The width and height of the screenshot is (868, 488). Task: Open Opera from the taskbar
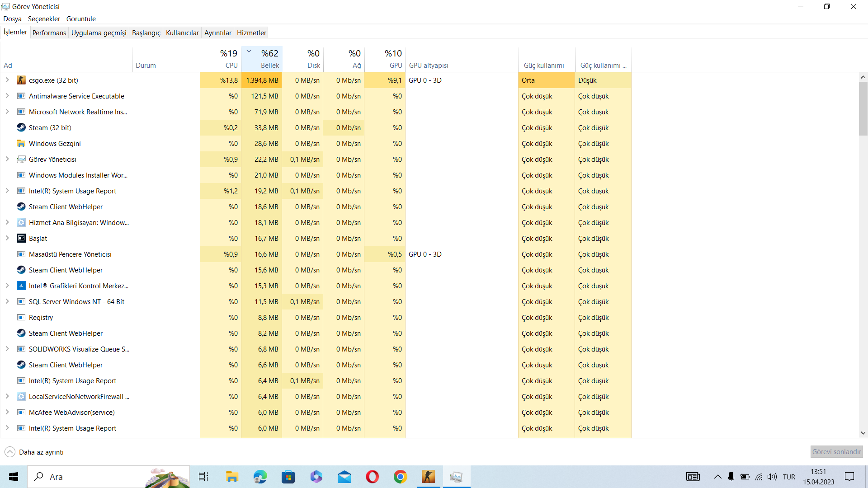(372, 477)
